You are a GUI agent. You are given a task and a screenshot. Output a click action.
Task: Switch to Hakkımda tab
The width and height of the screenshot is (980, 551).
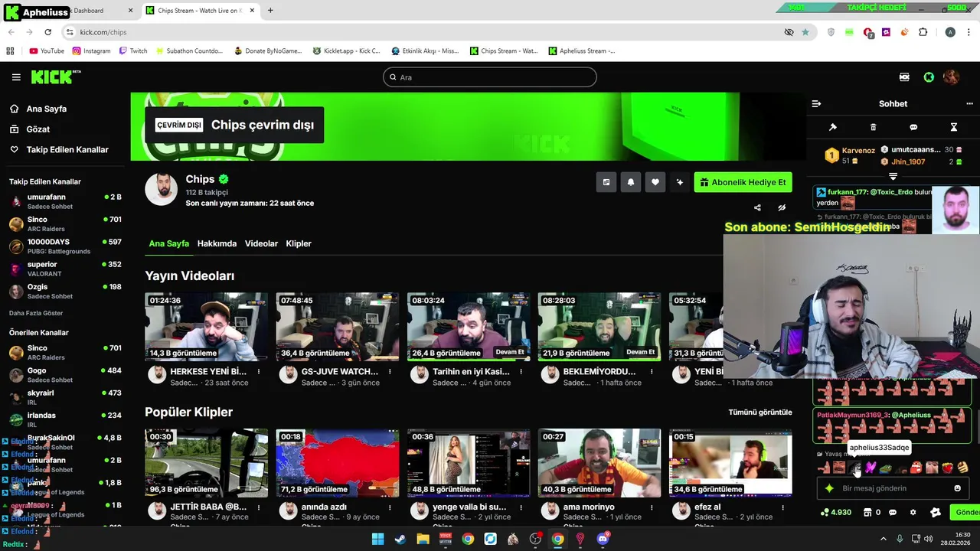(217, 243)
